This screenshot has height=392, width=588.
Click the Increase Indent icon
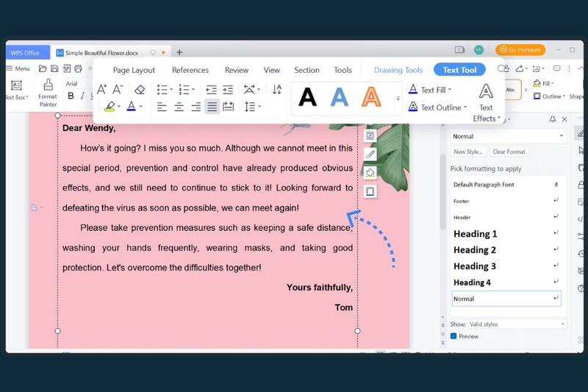[228, 90]
